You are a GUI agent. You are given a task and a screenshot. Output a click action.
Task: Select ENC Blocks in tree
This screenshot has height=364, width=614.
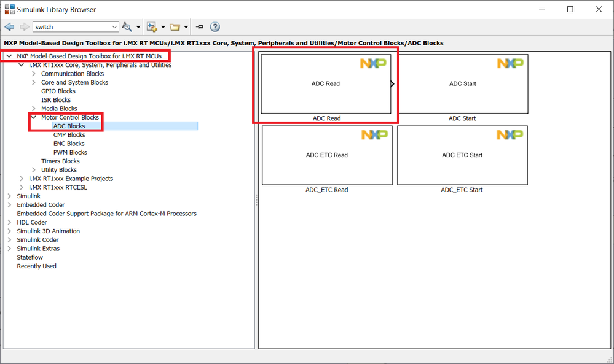(x=69, y=144)
